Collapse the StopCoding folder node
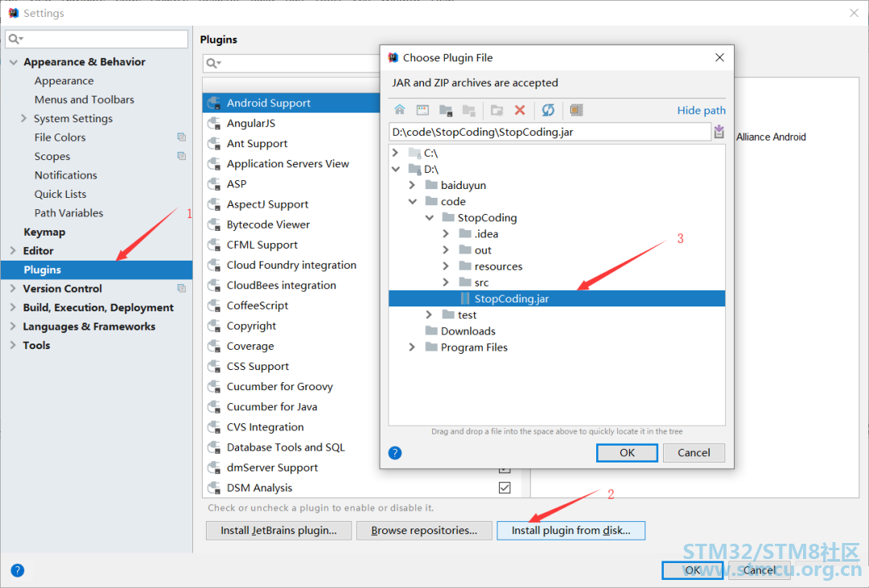 [429, 218]
